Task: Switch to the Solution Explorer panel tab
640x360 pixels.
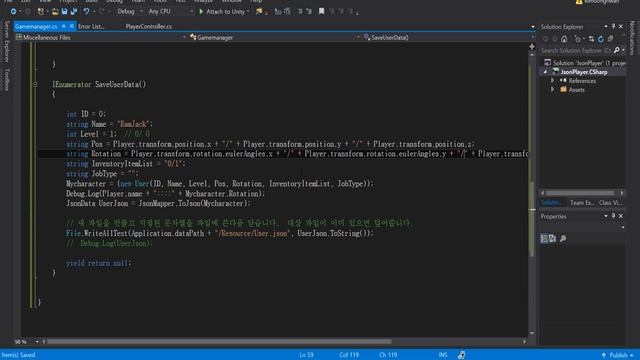Action: [x=552, y=203]
